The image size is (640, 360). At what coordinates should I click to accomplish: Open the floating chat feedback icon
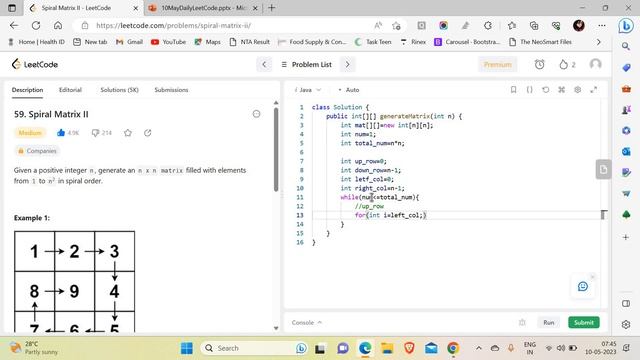click(x=583, y=287)
